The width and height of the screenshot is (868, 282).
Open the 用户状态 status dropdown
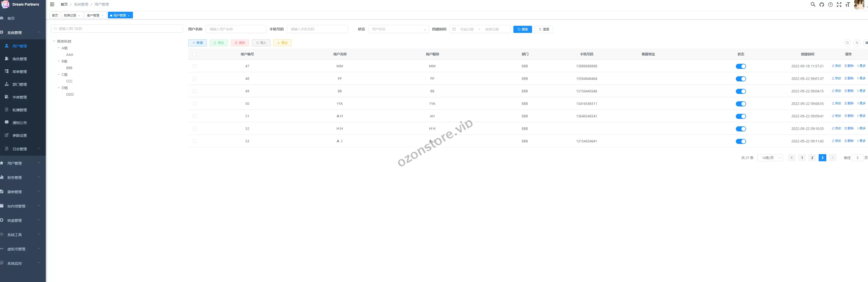coord(398,29)
